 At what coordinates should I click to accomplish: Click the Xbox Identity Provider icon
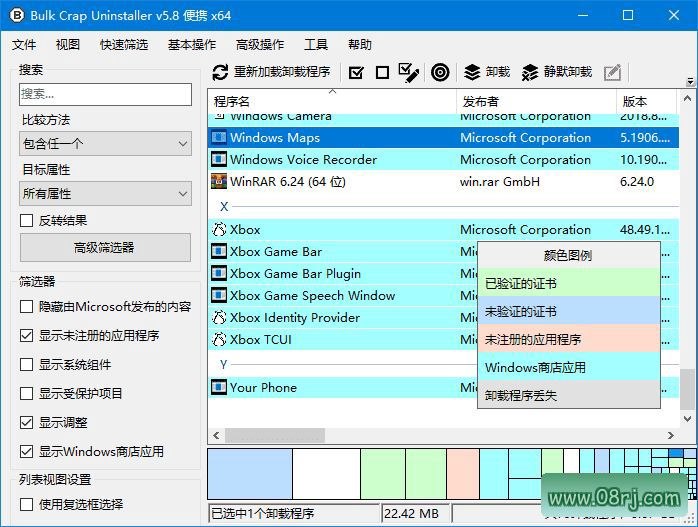pyautogui.click(x=219, y=317)
